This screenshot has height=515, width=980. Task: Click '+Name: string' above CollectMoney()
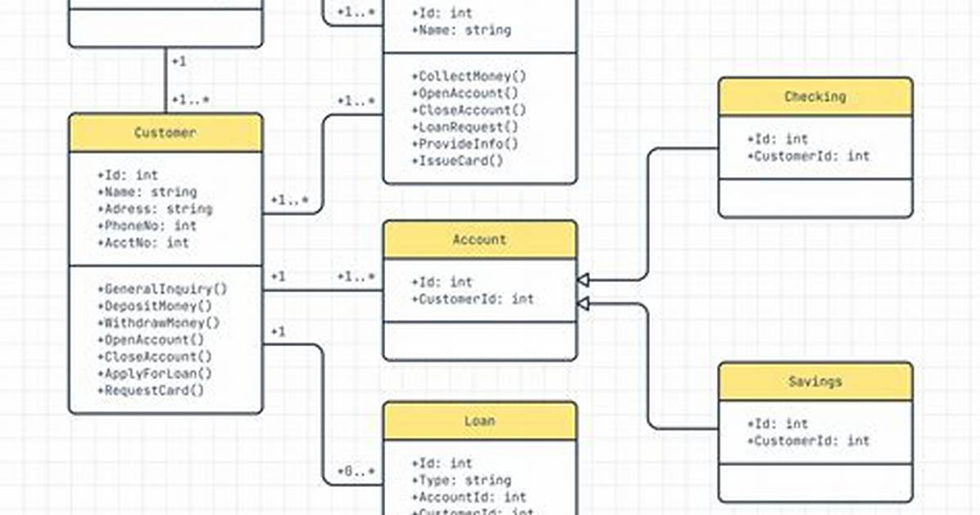461,30
